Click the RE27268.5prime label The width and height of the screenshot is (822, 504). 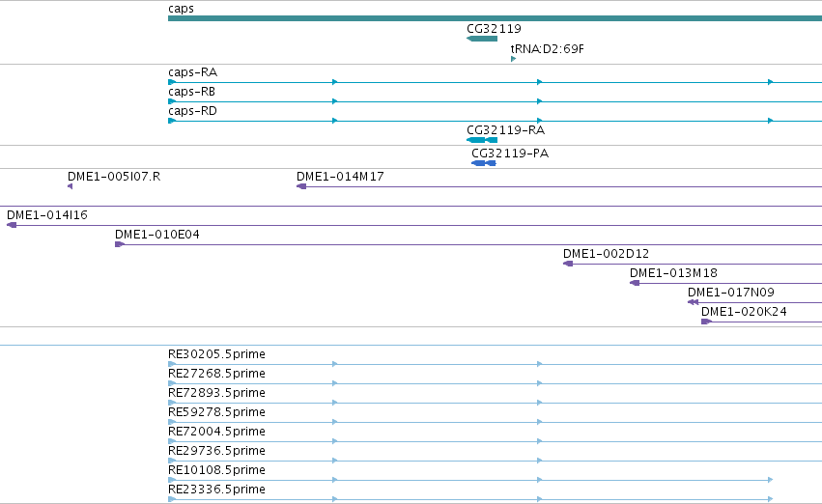[216, 374]
